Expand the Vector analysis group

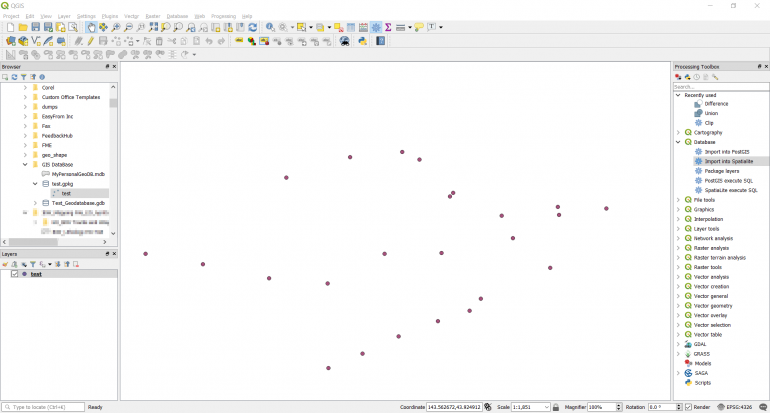[x=678, y=277]
